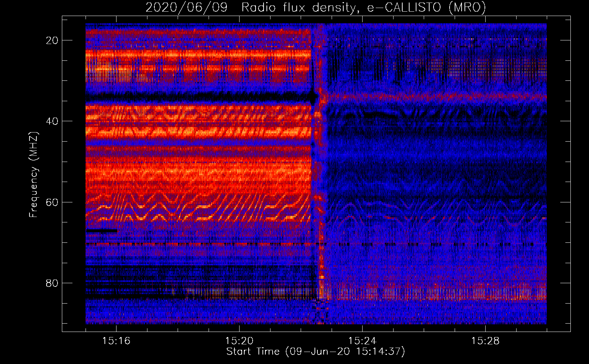The width and height of the screenshot is (589, 364).
Task: Click the '20' frequency tick label
Action: click(x=52, y=40)
